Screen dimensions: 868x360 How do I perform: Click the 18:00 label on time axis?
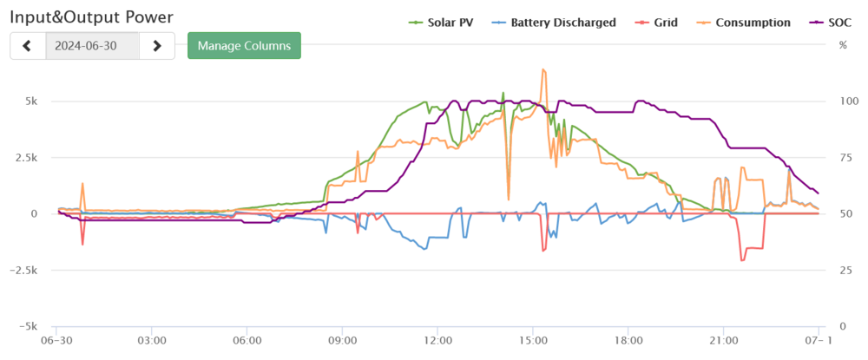point(628,340)
